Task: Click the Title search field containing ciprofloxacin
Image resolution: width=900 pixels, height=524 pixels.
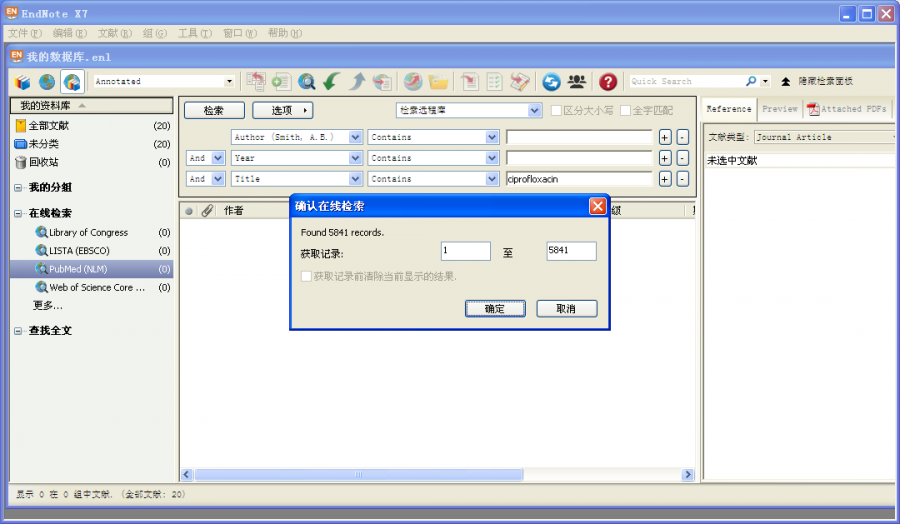Action: point(579,179)
